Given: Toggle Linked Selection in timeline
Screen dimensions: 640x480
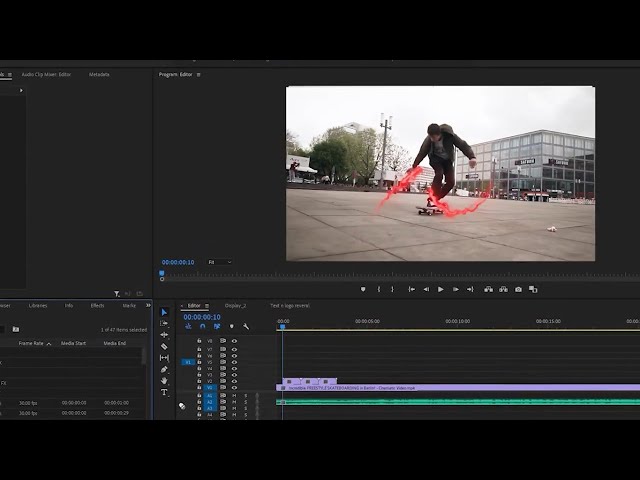Looking at the screenshot, I should click(217, 327).
